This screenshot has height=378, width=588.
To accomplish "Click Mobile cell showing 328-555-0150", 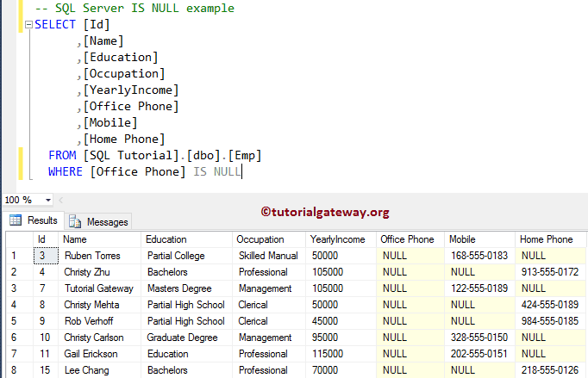I will click(x=479, y=338).
